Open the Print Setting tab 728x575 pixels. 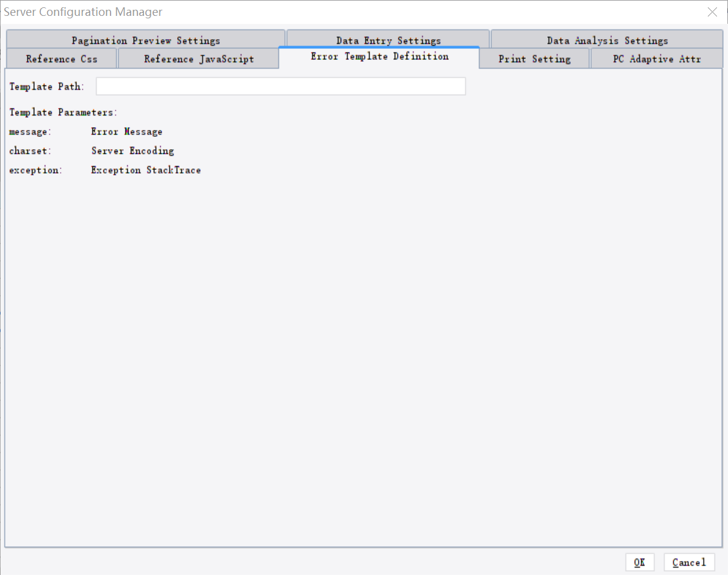534,59
